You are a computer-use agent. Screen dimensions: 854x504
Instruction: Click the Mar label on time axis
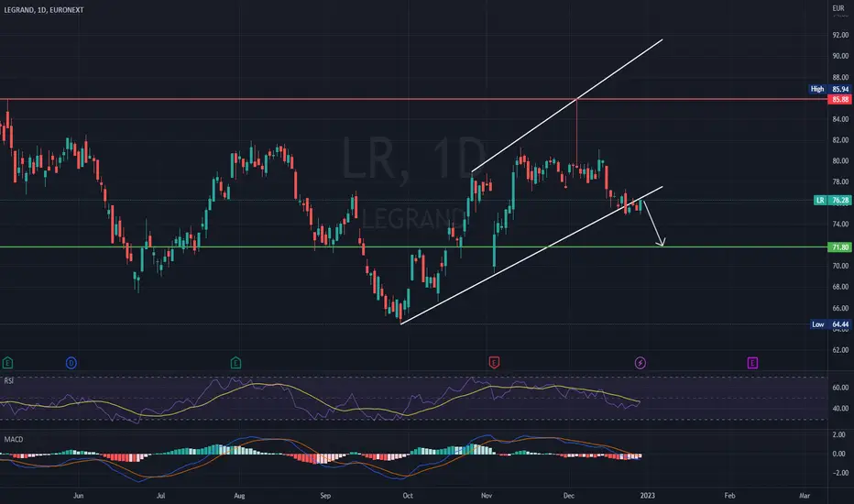point(805,496)
